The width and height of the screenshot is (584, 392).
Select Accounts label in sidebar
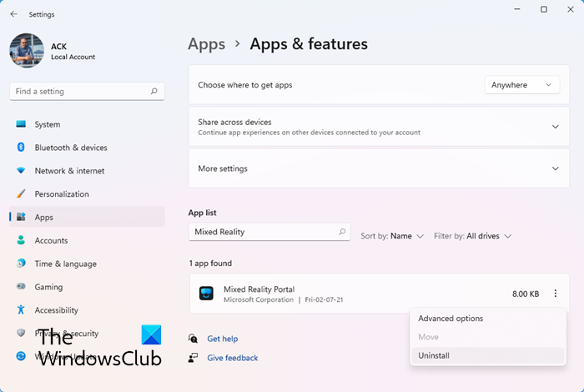point(51,240)
